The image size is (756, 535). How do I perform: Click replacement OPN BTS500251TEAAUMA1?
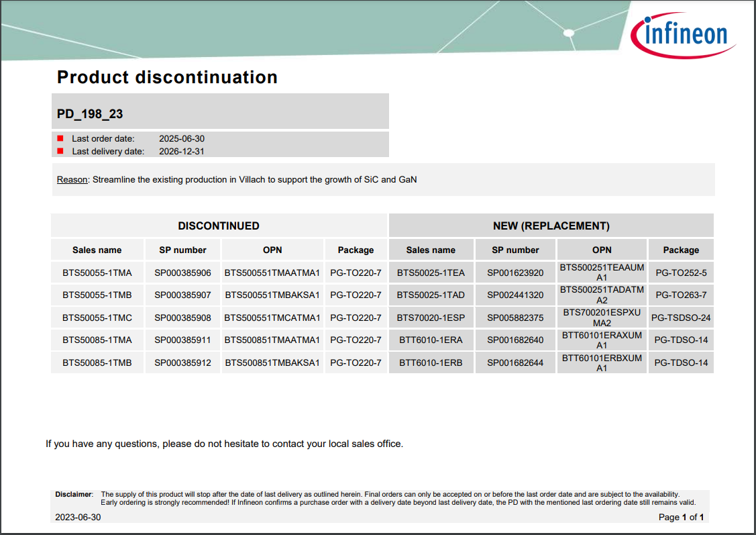pyautogui.click(x=602, y=272)
